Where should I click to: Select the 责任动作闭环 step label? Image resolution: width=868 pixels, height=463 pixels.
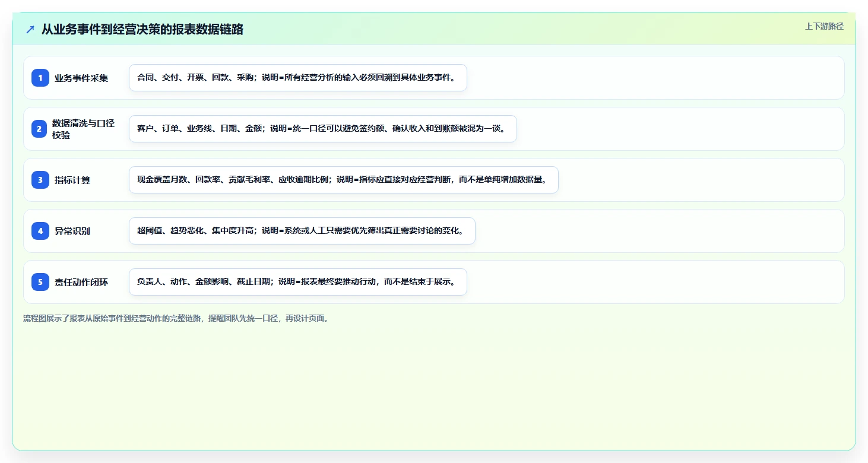pyautogui.click(x=81, y=282)
